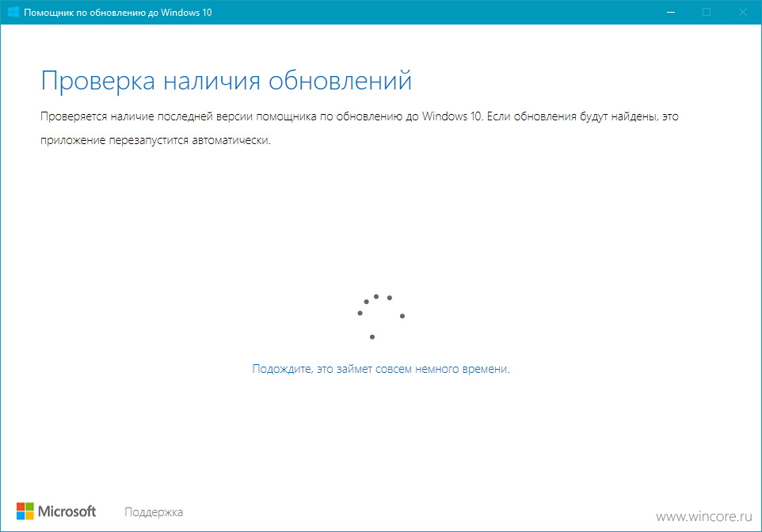Click the paragraph starting with Проверяется наличие
This screenshot has width=762, height=532.
(359, 128)
